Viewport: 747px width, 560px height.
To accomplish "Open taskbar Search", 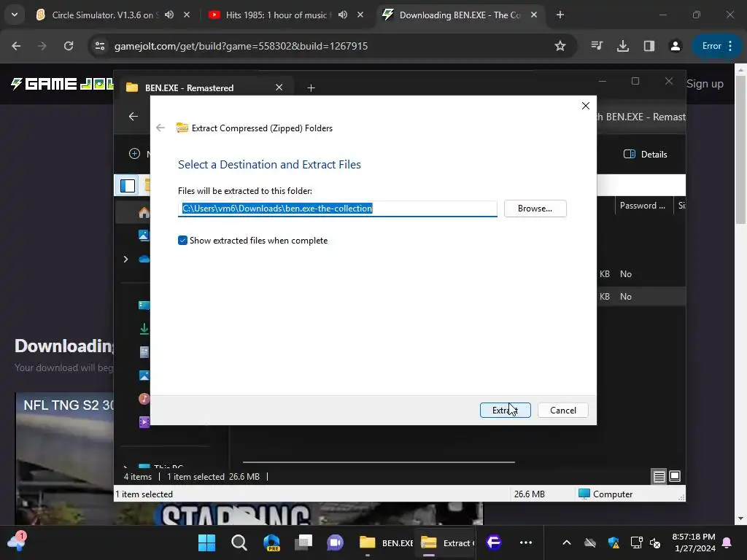I will 239,542.
